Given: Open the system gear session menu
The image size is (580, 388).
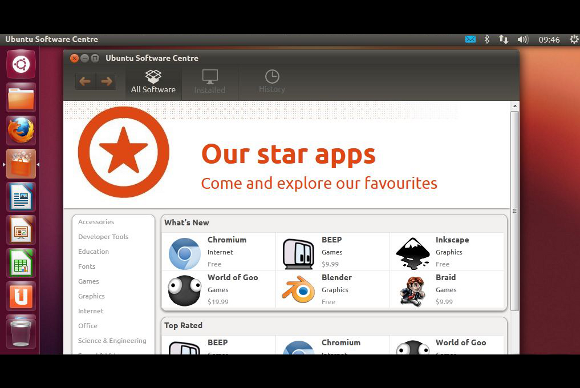Looking at the screenshot, I should (574, 39).
